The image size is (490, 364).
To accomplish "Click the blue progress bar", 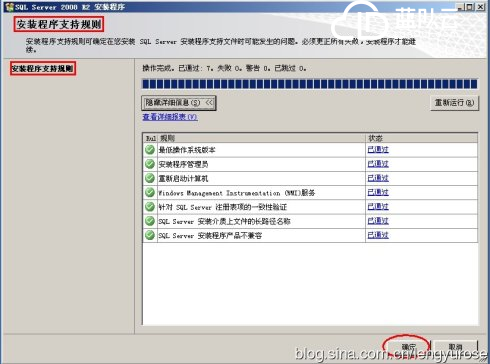I will (x=310, y=84).
